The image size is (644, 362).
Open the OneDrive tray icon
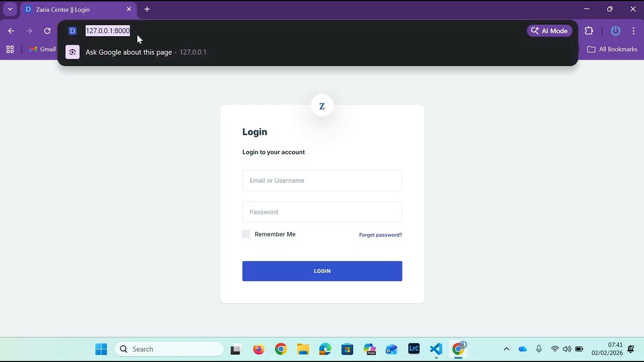click(522, 349)
